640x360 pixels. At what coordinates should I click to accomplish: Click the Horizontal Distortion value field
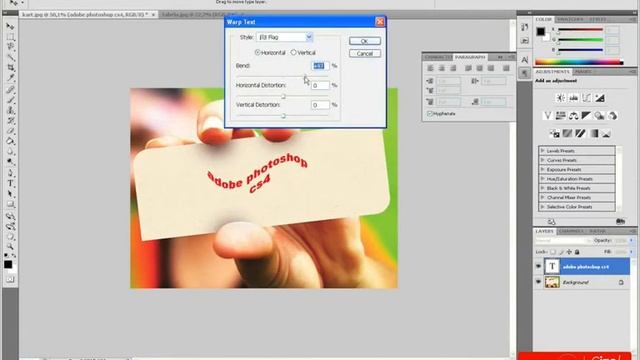320,85
